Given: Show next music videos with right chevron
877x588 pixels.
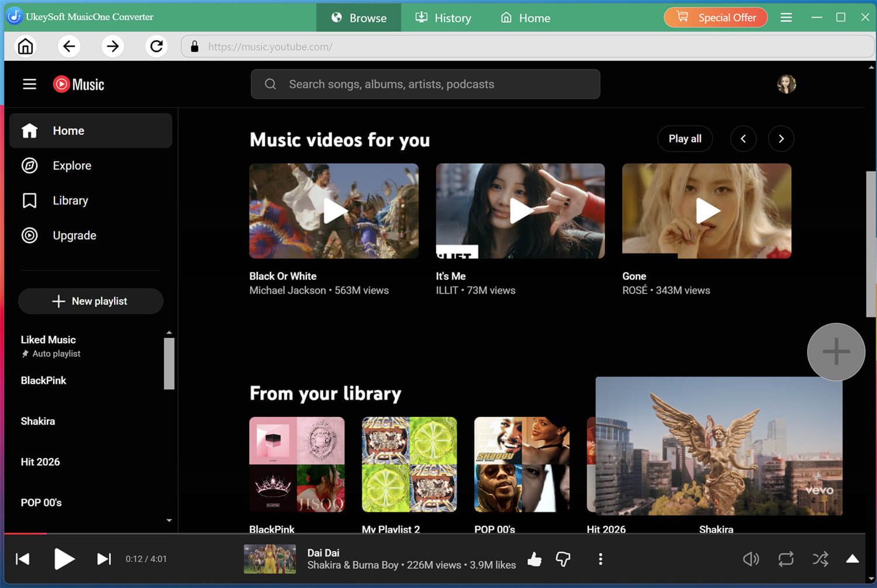Looking at the screenshot, I should point(781,139).
